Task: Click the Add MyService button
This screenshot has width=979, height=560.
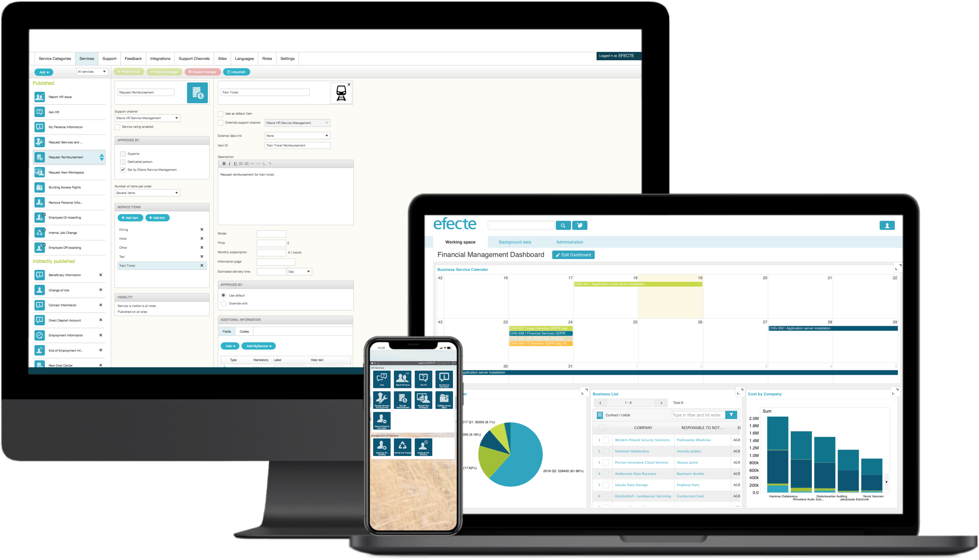Action: pos(259,346)
